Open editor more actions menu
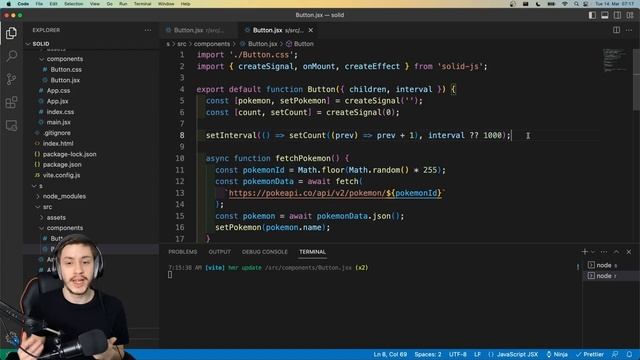 [x=629, y=30]
